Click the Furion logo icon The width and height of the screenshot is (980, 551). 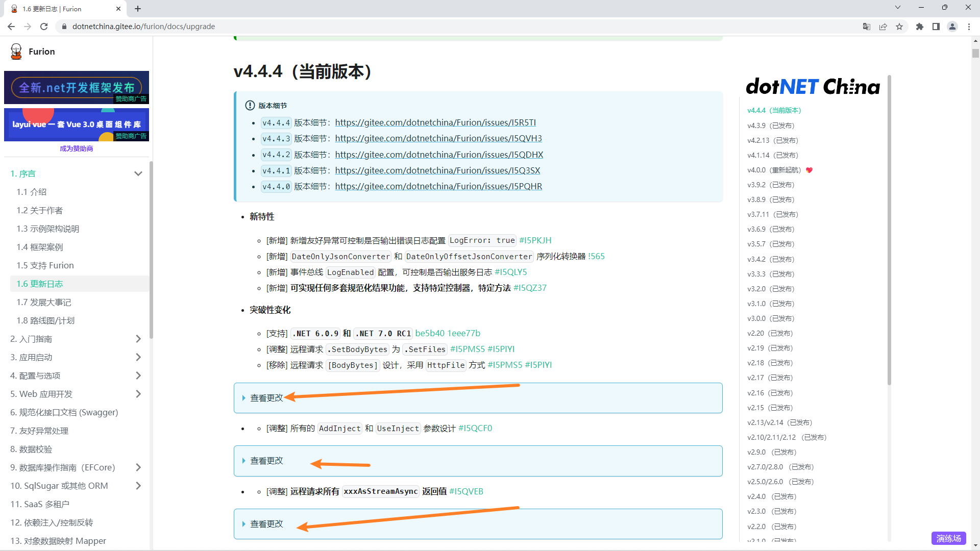pyautogui.click(x=16, y=52)
